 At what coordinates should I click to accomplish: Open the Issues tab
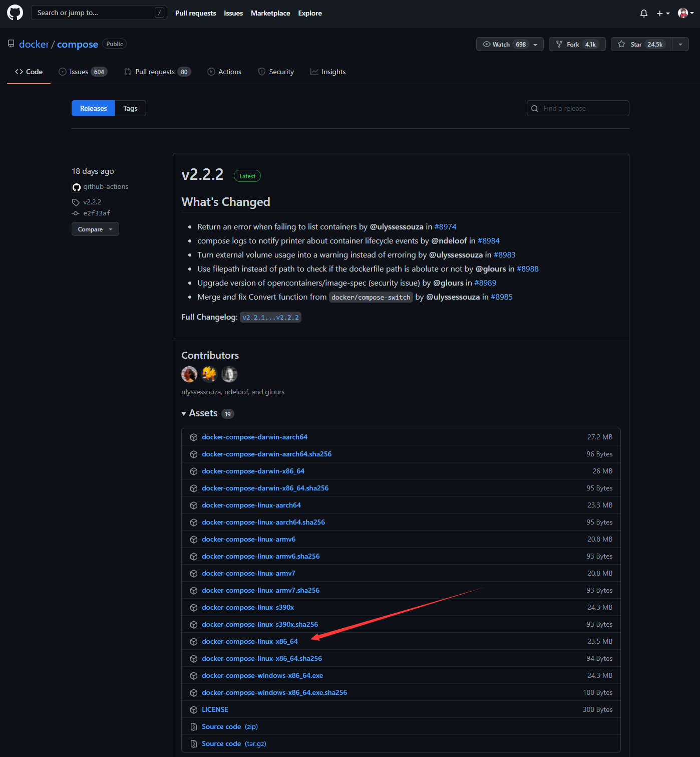(x=83, y=72)
